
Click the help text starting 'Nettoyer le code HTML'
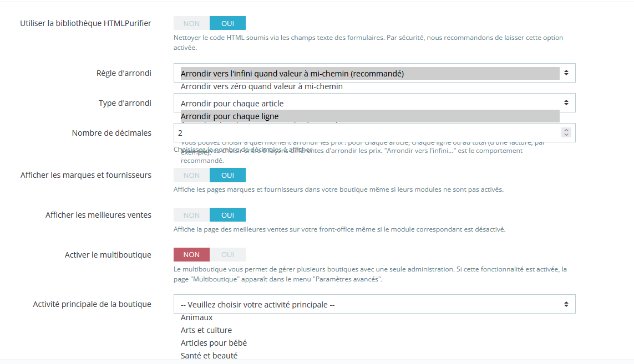(x=368, y=43)
